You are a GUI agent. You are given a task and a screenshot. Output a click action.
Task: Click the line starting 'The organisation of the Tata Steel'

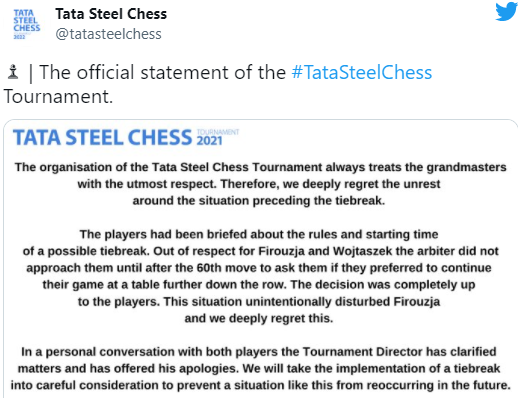[261, 167]
